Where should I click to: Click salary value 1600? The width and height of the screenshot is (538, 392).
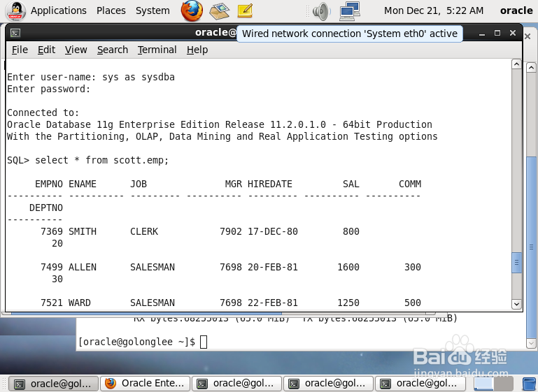(x=348, y=267)
